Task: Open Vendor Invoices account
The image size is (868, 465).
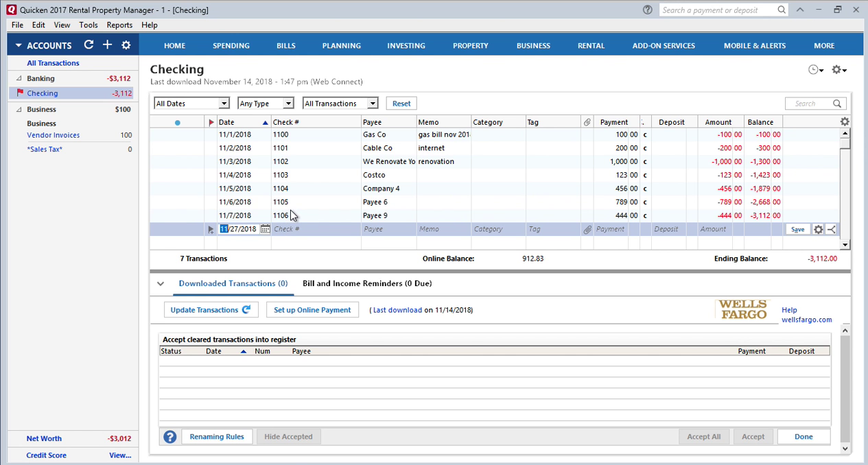Action: [x=53, y=135]
